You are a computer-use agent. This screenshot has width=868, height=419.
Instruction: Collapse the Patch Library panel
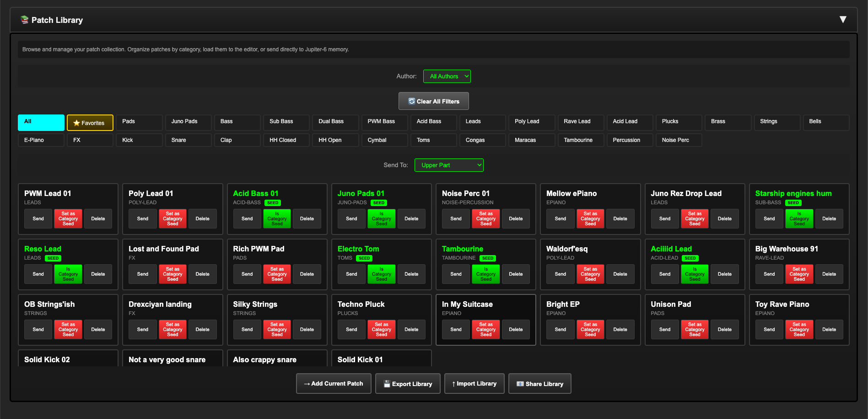tap(842, 20)
